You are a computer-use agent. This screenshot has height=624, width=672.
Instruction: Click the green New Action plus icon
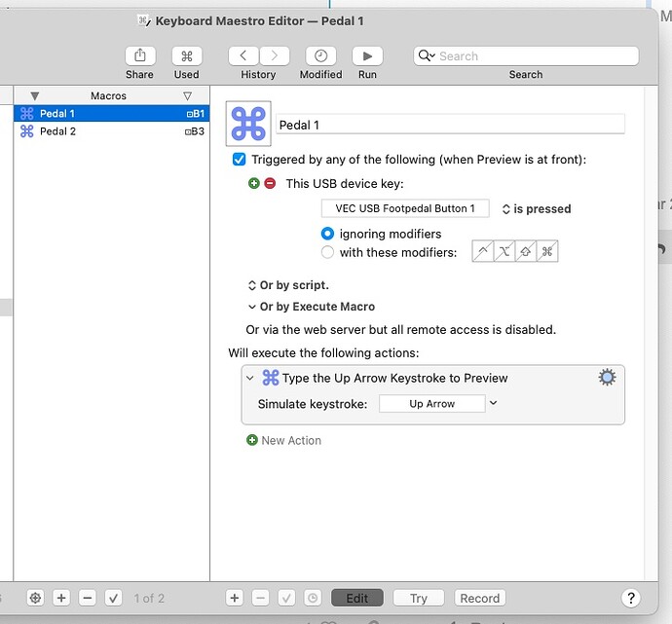point(252,440)
